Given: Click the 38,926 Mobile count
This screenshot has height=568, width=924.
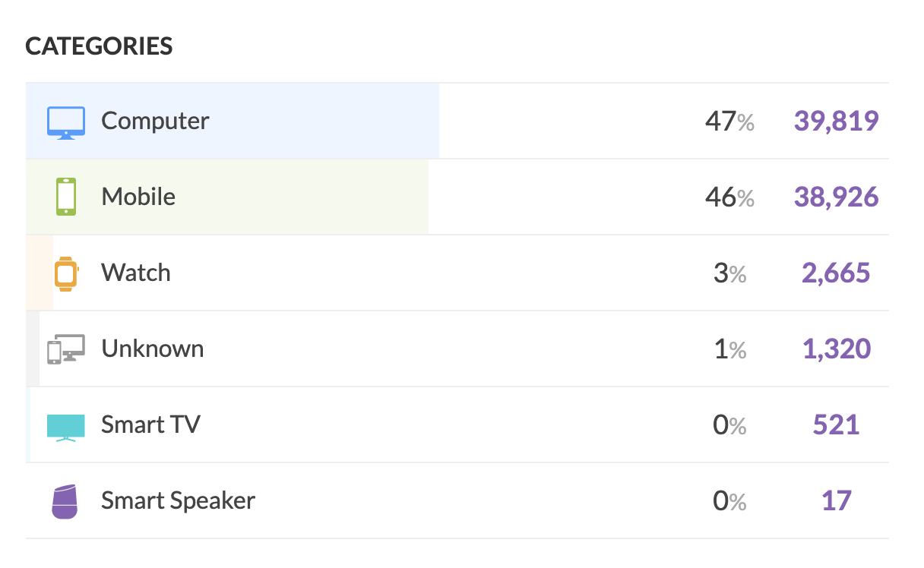Looking at the screenshot, I should (837, 197).
